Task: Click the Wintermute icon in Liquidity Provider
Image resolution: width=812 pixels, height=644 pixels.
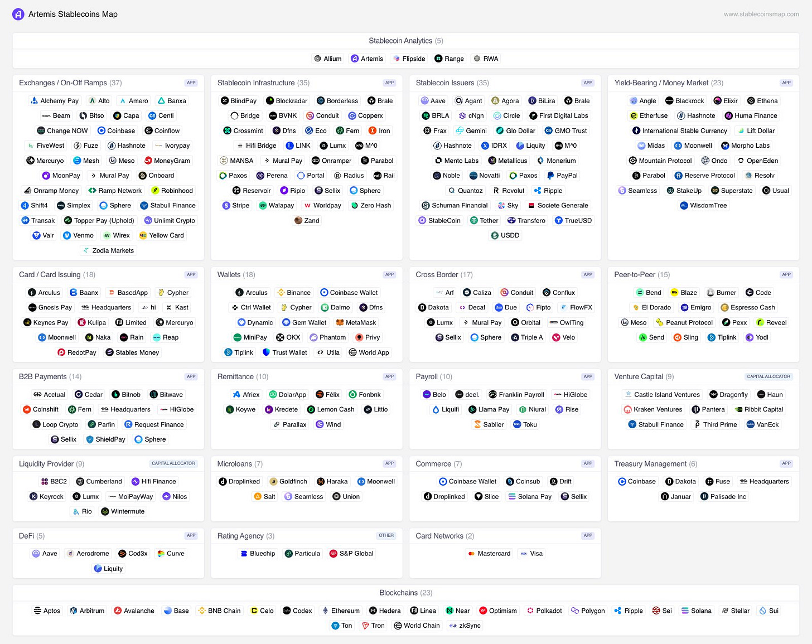Action: [x=105, y=512]
